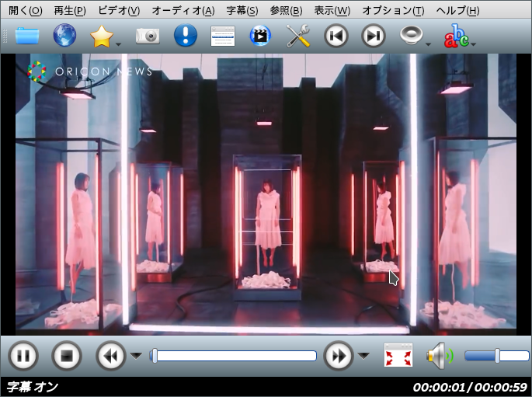Fast forward with the double-right arrow button
Viewport: 532px width, 397px height.
[x=339, y=356]
